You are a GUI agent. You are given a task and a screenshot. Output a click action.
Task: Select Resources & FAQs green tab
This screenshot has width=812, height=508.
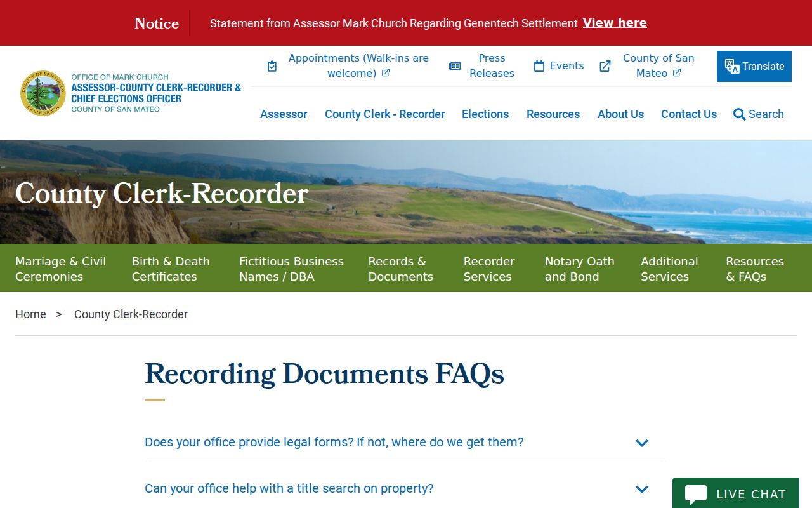point(755,269)
